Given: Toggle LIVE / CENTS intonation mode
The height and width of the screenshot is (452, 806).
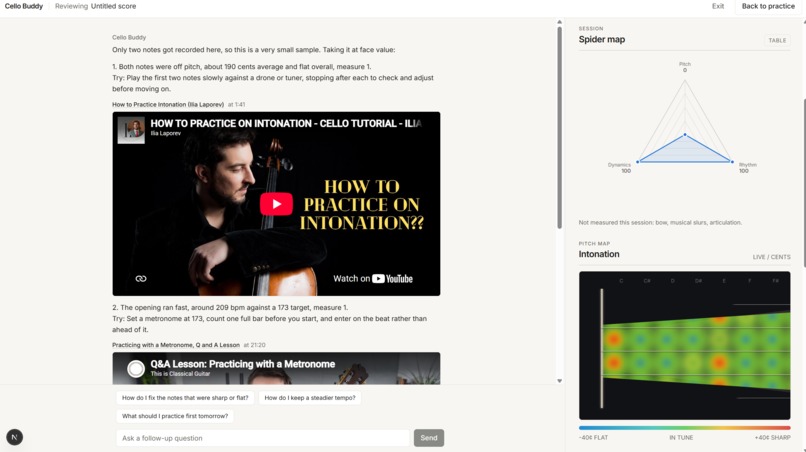Looking at the screenshot, I should (x=772, y=257).
